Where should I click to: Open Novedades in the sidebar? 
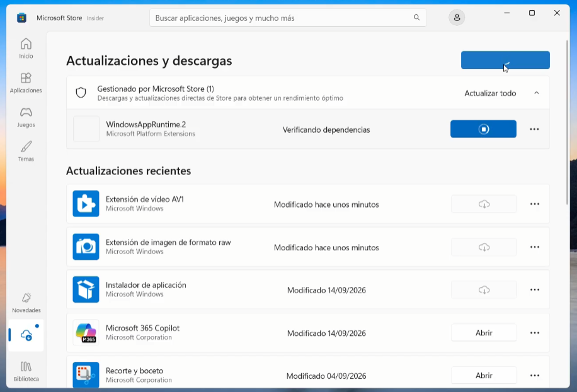26,303
